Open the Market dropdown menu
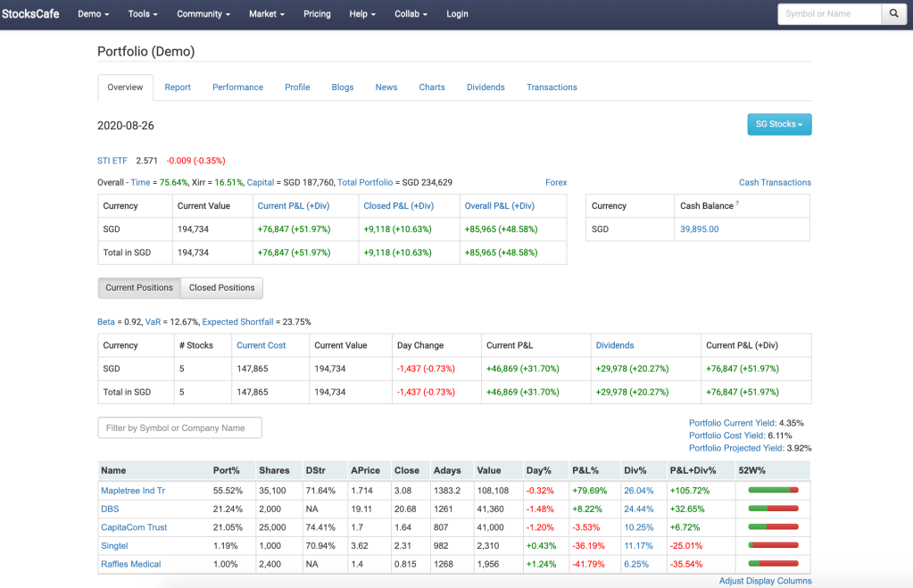The height and width of the screenshot is (588, 913). point(266,14)
